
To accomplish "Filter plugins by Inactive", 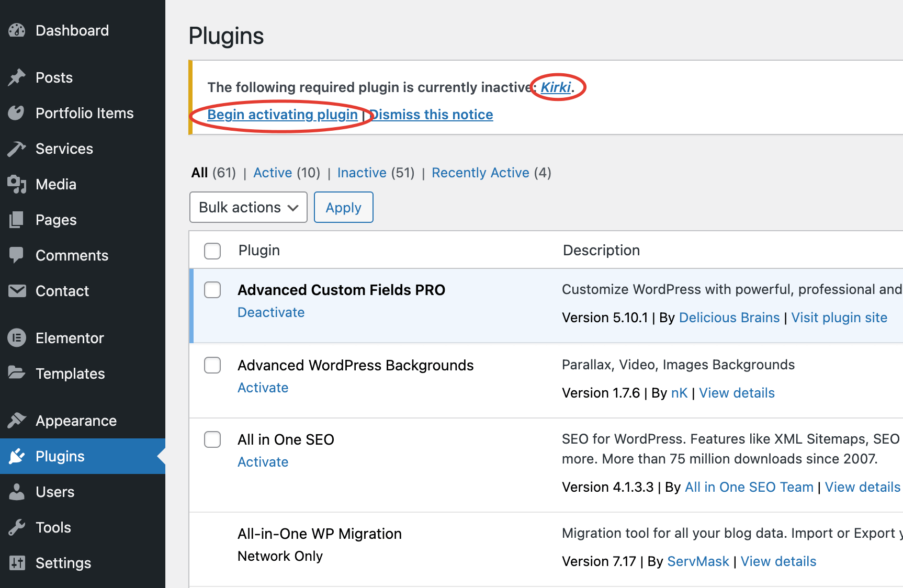I will (x=362, y=173).
